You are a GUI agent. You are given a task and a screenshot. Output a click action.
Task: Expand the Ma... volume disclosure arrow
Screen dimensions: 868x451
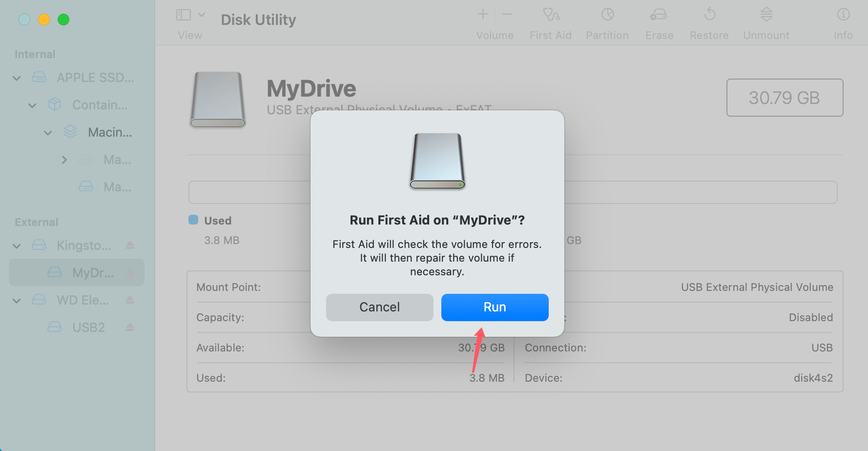click(x=64, y=159)
